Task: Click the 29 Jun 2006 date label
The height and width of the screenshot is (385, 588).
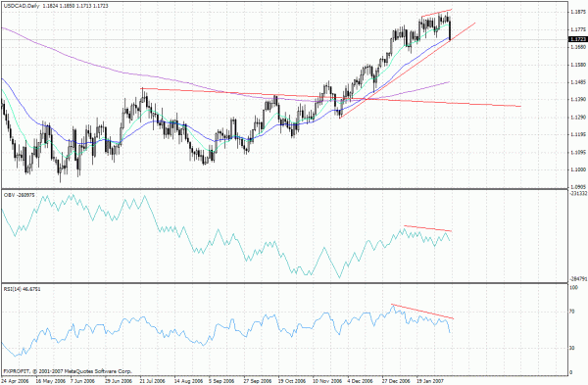Action: 119,381
